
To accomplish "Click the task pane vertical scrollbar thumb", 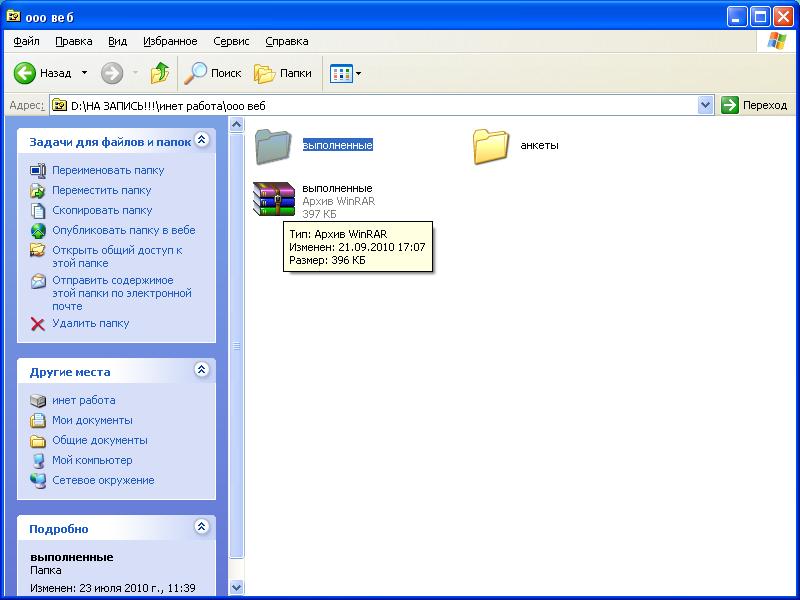I will click(236, 346).
